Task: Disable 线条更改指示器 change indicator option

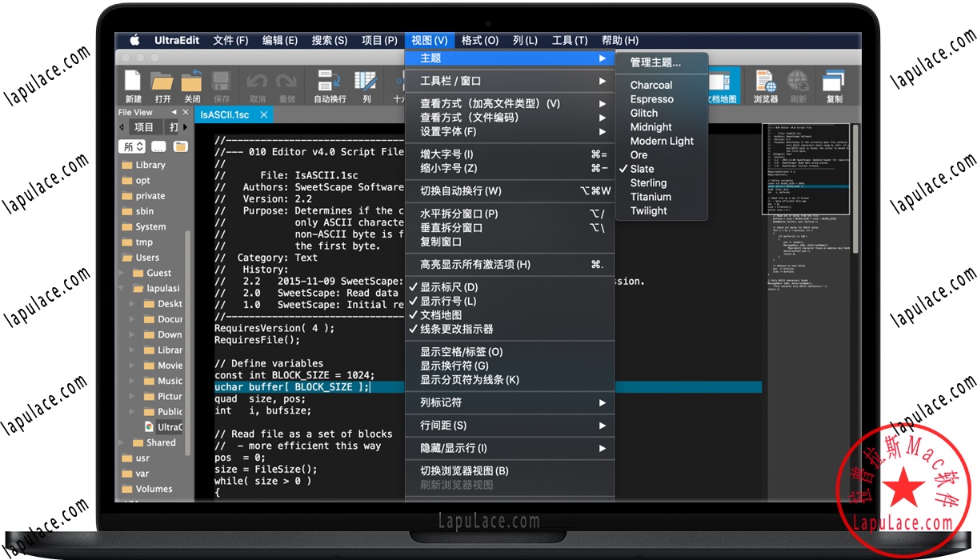Action: tap(456, 329)
